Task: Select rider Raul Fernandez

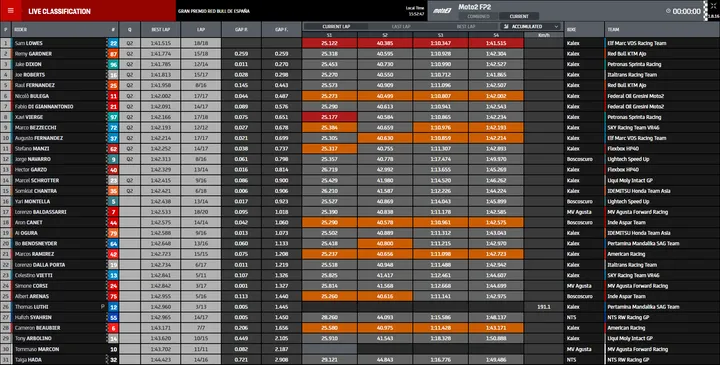Action: tap(34, 85)
